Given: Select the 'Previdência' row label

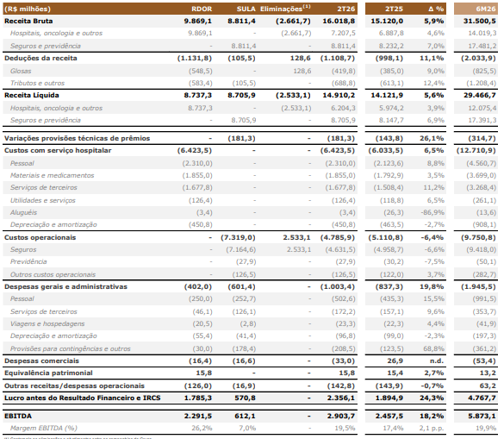Looking at the screenshot, I should coord(28,261).
